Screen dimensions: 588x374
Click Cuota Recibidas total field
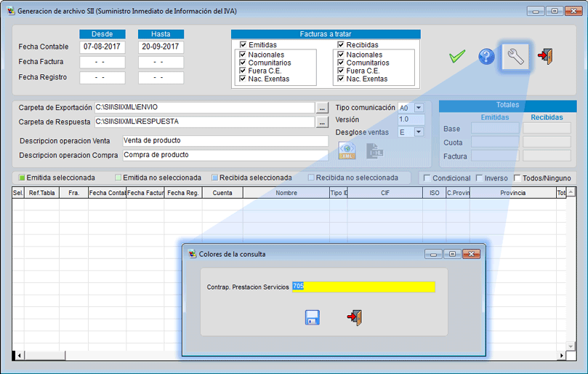click(547, 142)
